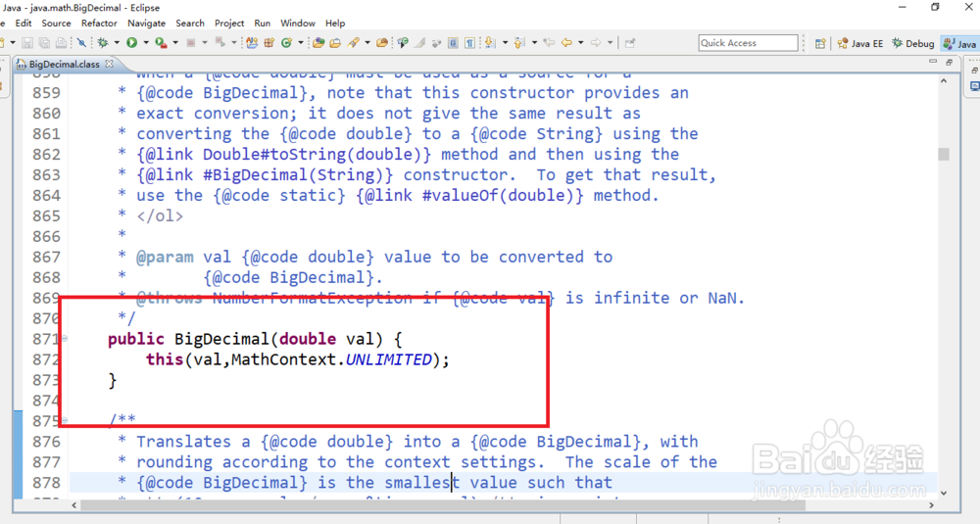Screen dimensions: 980x524
Task: Click the vertical scrollbar up arrow
Action: 944,81
